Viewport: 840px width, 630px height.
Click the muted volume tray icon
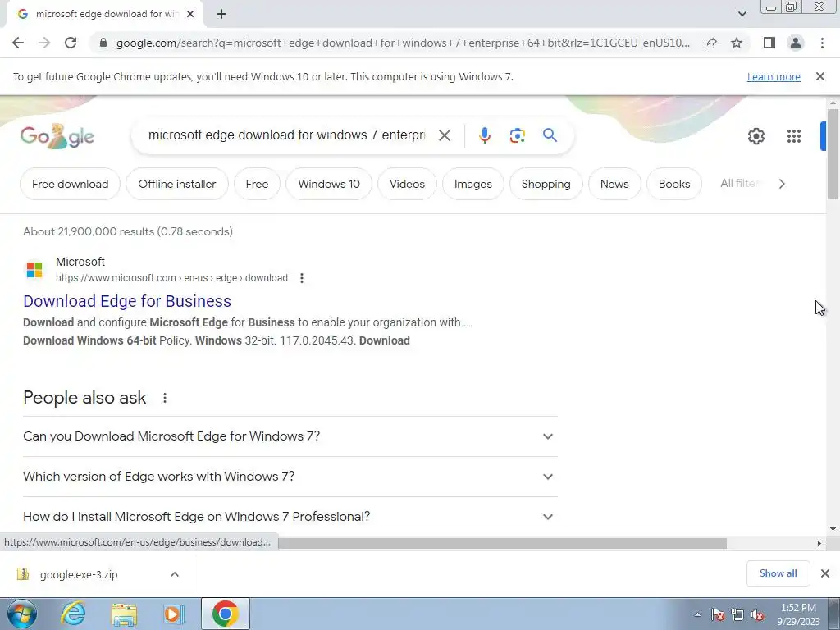[x=757, y=614]
